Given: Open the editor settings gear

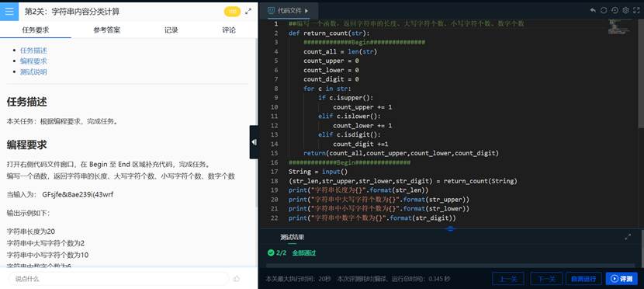Looking at the screenshot, I should 625,10.
